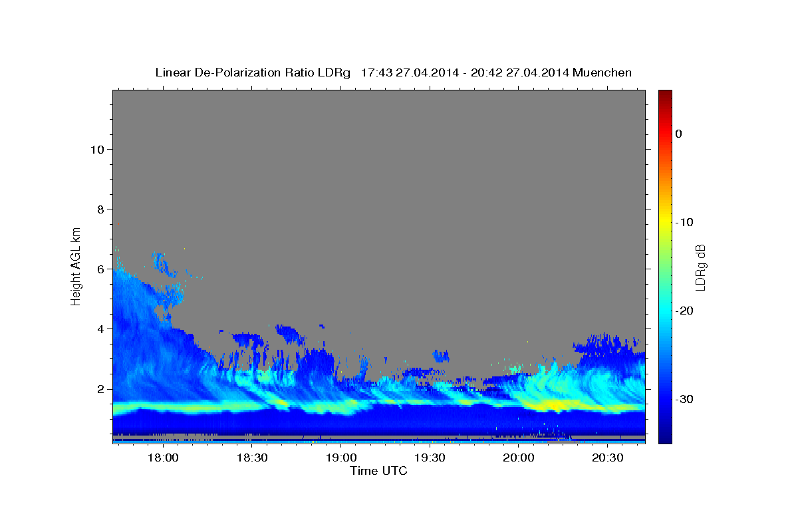Click the '19:00' time axis label
Image resolution: width=798 pixels, height=532 pixels.
coord(340,458)
